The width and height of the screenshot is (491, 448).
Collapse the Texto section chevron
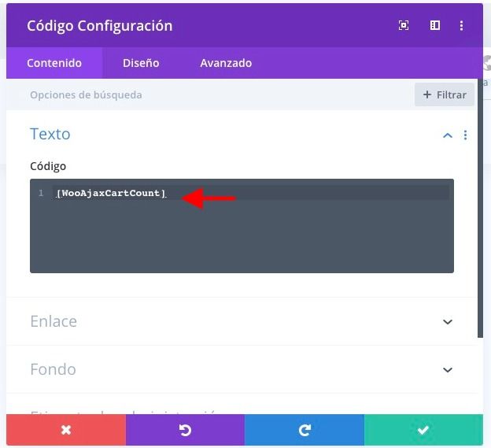pyautogui.click(x=448, y=135)
